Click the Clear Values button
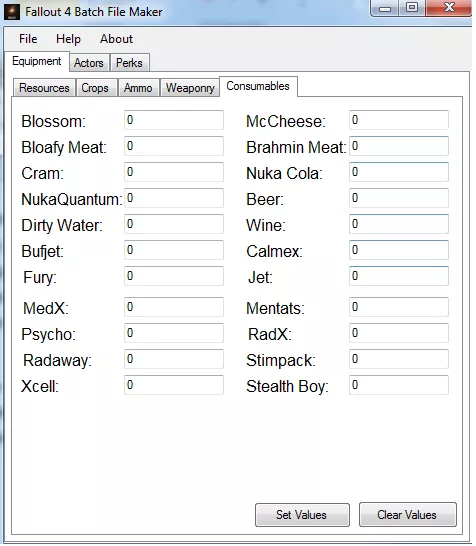 pyautogui.click(x=407, y=515)
